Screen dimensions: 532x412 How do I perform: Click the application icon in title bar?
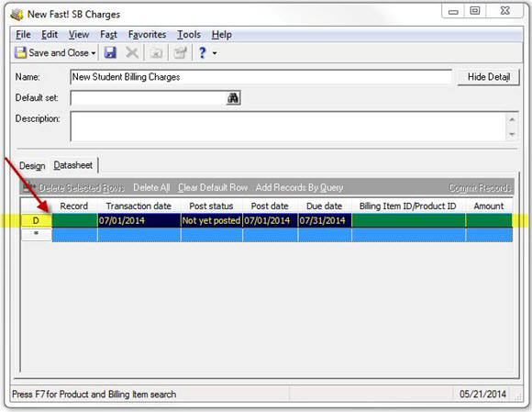(17, 15)
